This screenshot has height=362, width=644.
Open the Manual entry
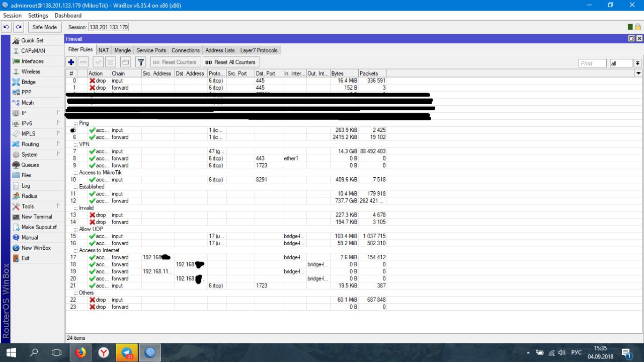(x=29, y=237)
